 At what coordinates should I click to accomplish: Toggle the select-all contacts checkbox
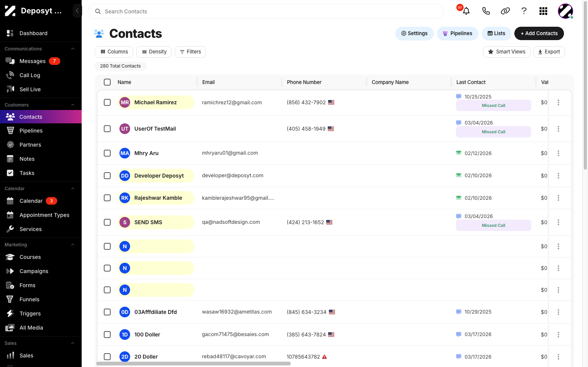pos(107,82)
